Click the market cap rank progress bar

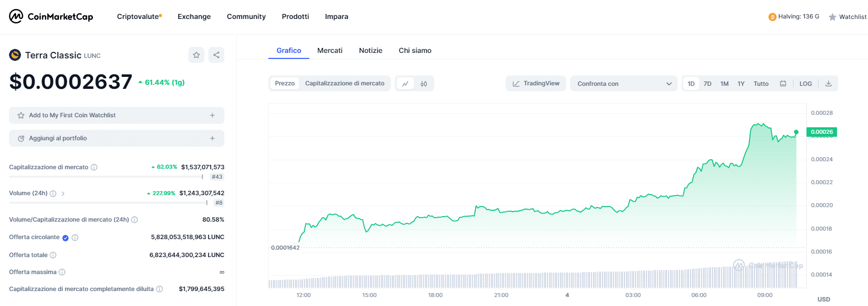coord(105,177)
